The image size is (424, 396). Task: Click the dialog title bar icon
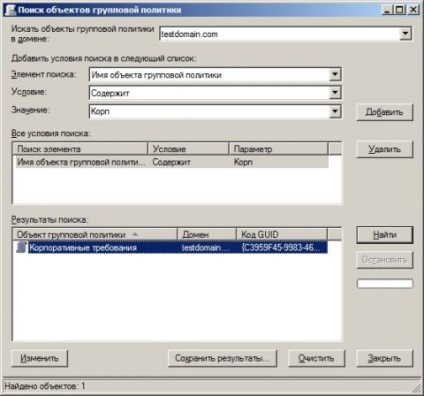[x=10, y=10]
